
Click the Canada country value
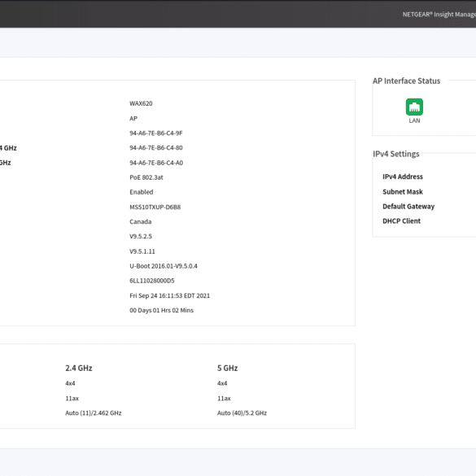point(140,221)
